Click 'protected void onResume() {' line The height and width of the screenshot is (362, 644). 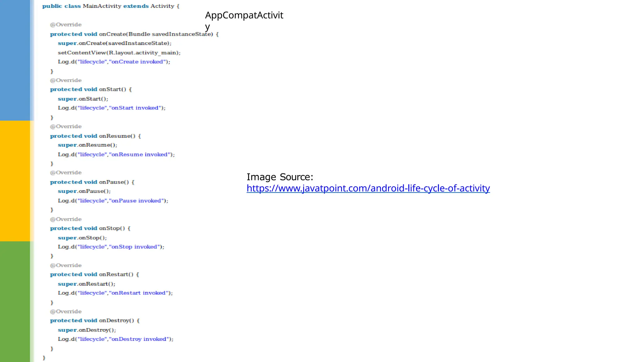(96, 136)
